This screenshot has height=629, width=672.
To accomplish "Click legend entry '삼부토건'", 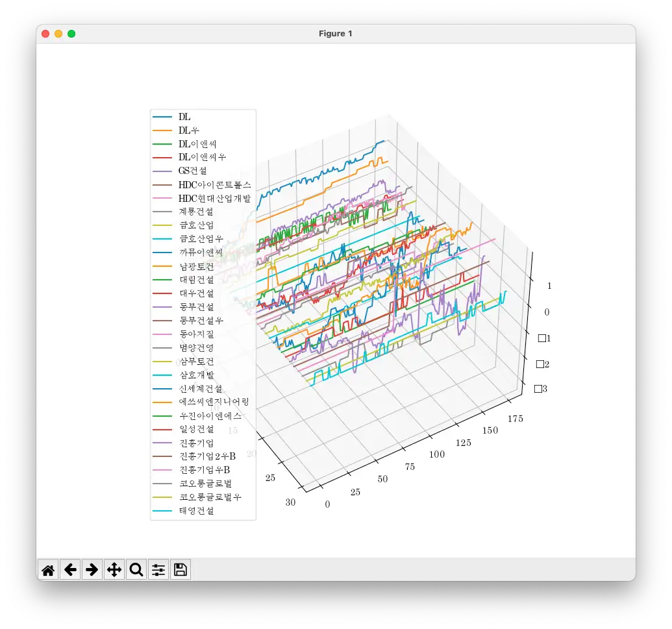I will (196, 361).
